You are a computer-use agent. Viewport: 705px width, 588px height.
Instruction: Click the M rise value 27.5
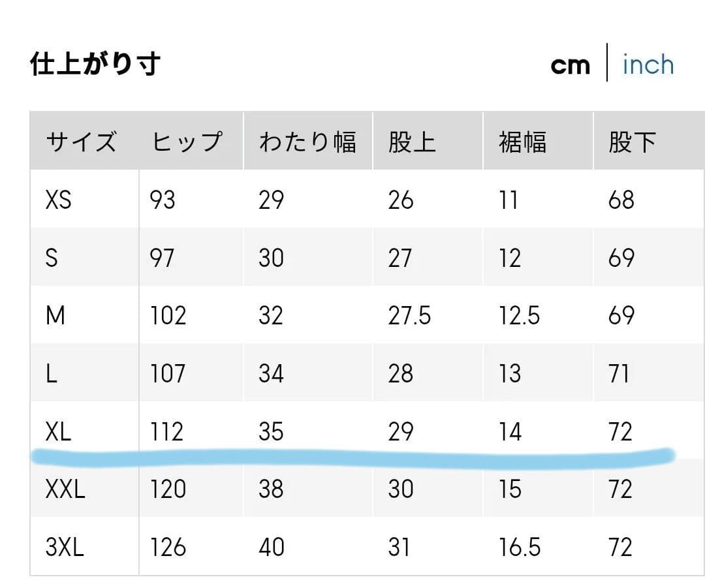tap(409, 316)
